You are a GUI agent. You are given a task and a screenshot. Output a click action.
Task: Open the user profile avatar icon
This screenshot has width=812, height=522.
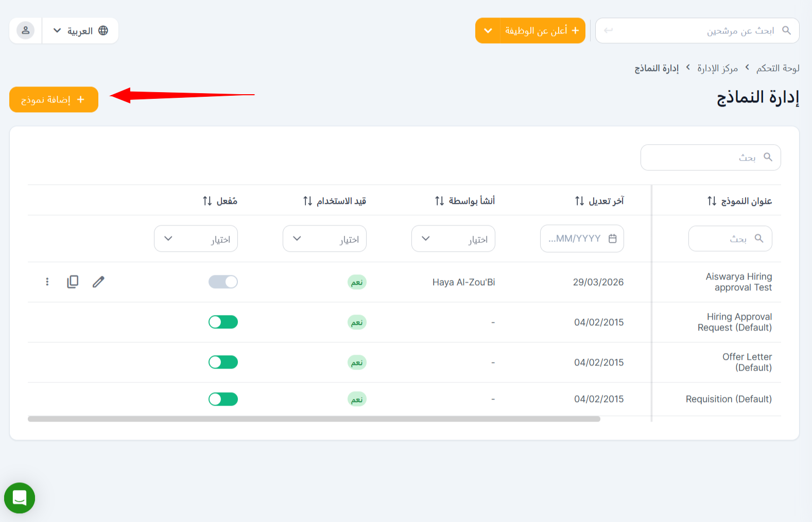click(x=26, y=30)
